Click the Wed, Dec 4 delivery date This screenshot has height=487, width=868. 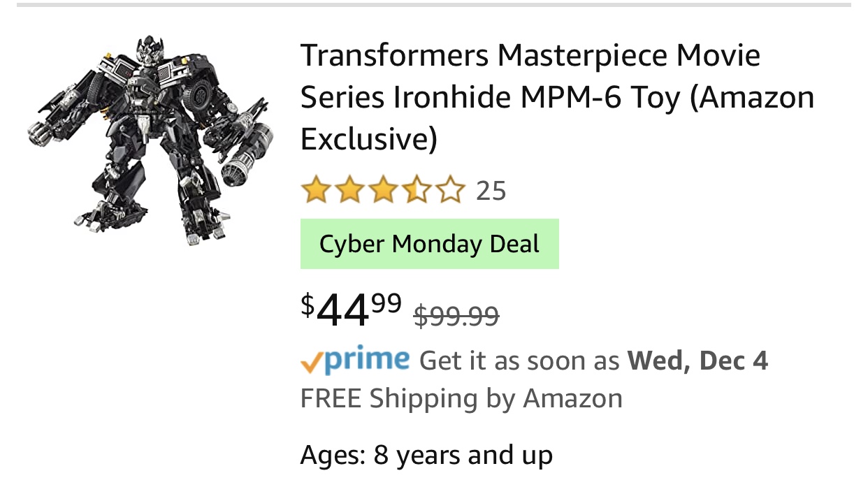pyautogui.click(x=697, y=361)
